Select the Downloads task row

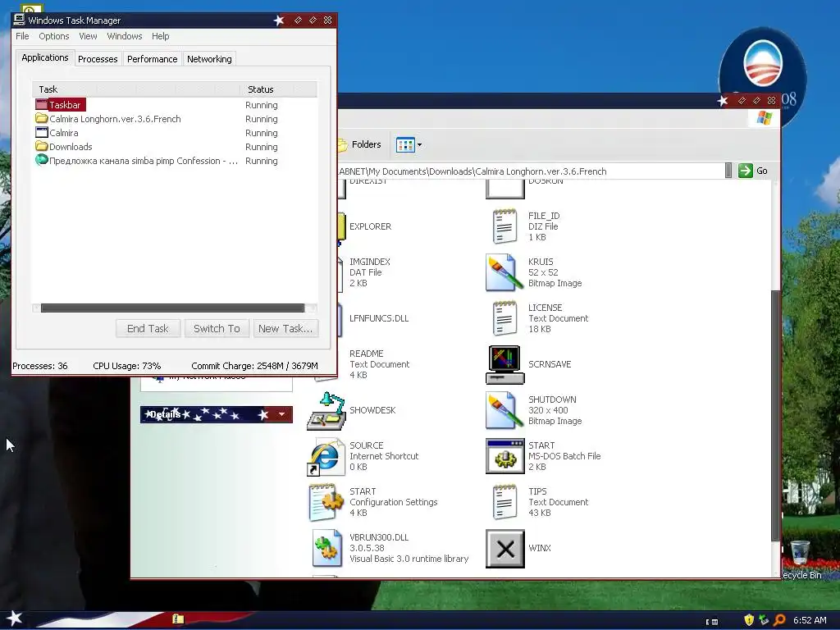point(174,147)
